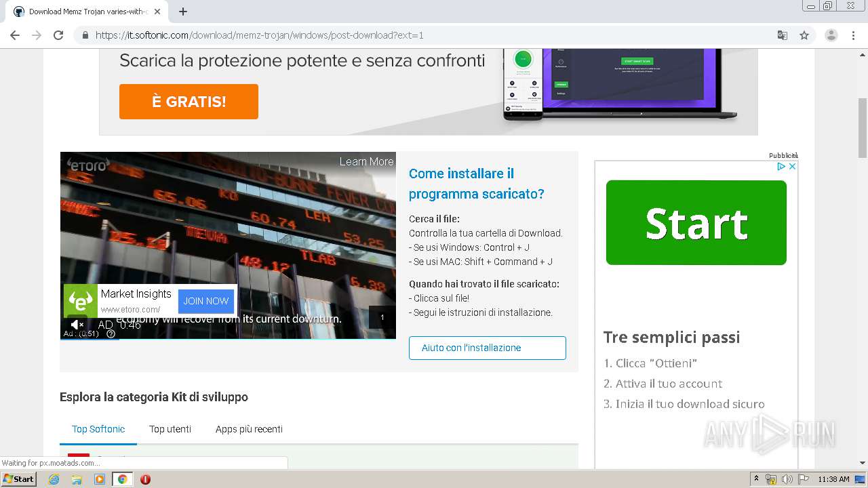Open red stop-sign taskbar icon

point(145,479)
